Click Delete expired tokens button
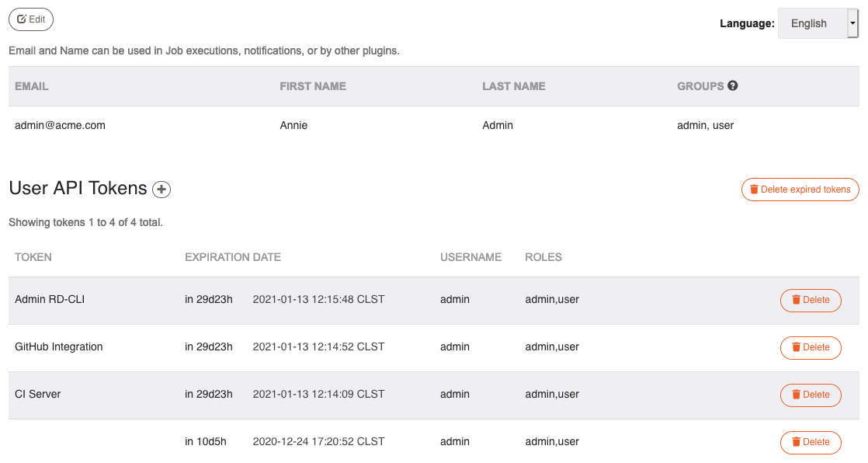The width and height of the screenshot is (868, 463). click(x=800, y=190)
